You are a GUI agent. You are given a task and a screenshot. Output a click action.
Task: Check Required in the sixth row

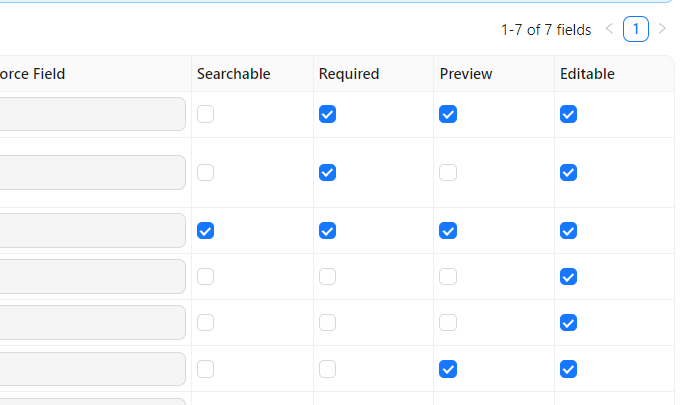point(327,369)
